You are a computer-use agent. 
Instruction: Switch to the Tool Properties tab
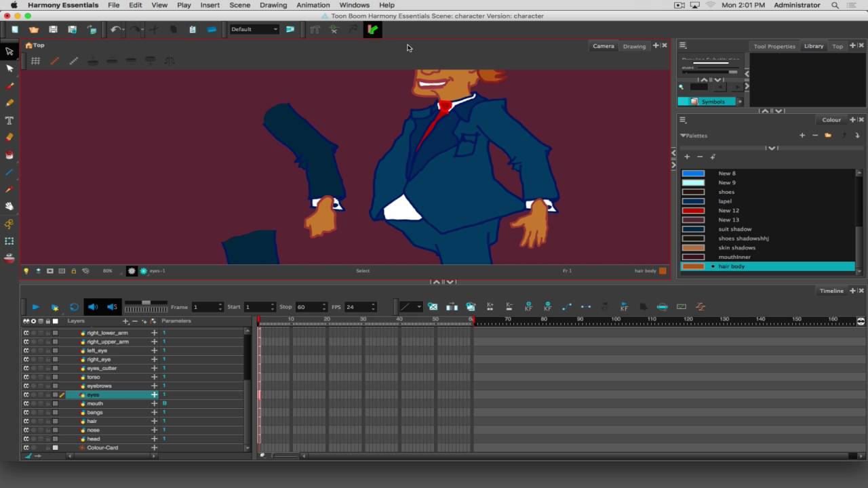774,46
